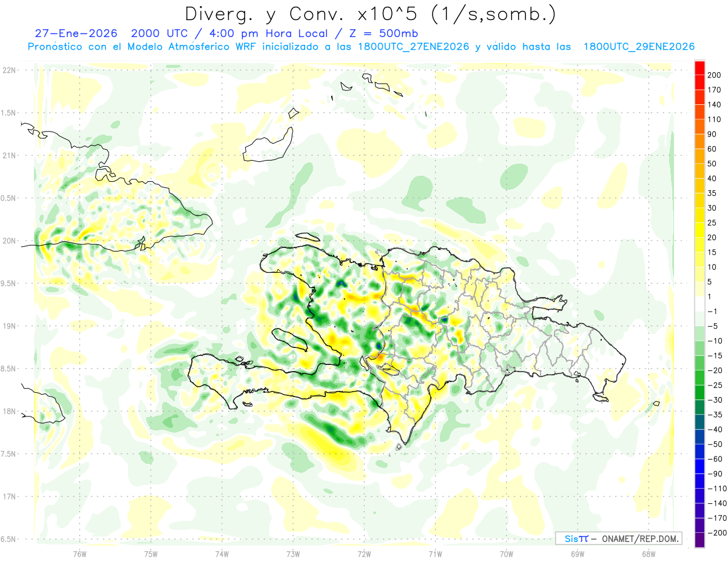This screenshot has width=728, height=562.
Task: Click the 69W longitude label
Action: coord(577,553)
